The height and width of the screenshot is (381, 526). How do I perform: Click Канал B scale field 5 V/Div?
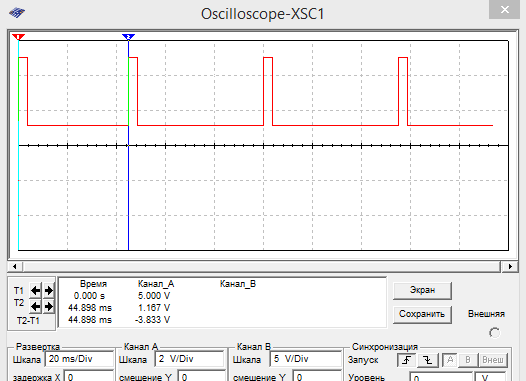pyautogui.click(x=305, y=359)
